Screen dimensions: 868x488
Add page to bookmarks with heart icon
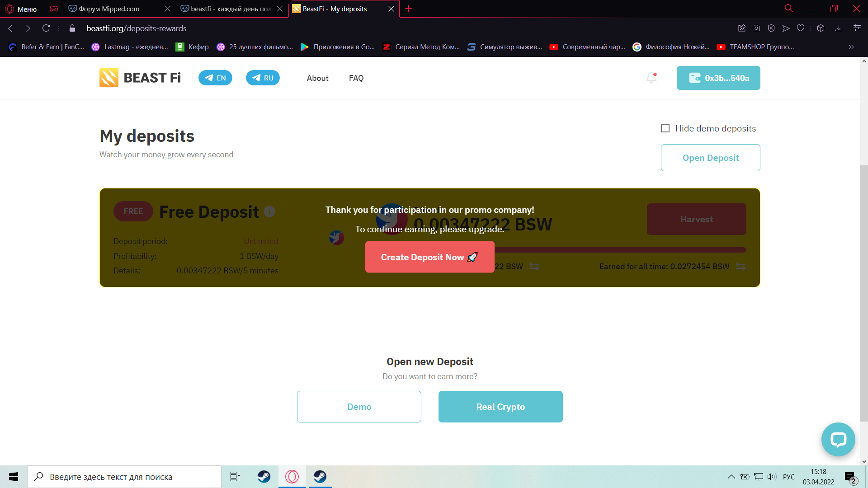pos(801,28)
